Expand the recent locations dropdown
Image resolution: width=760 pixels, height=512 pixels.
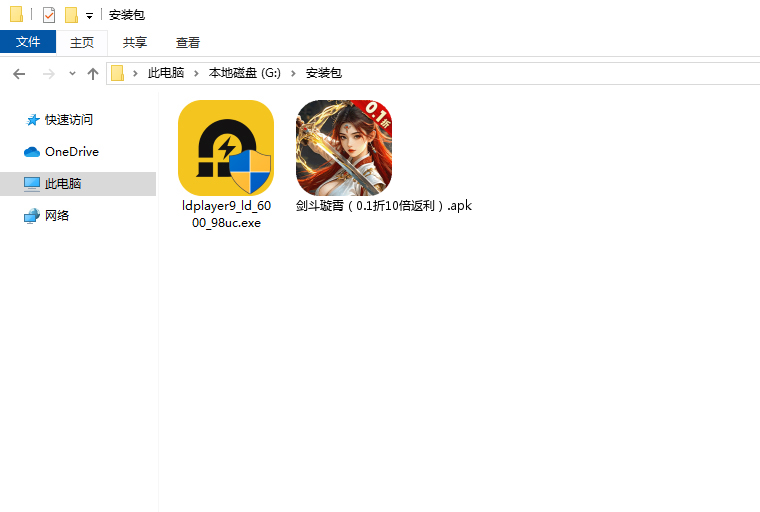click(72, 74)
